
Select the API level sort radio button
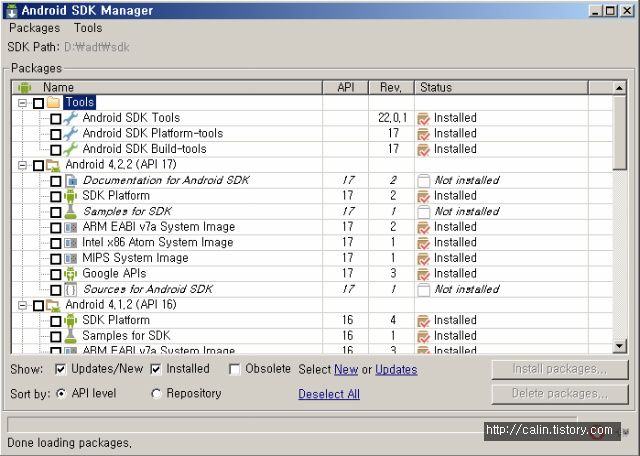coord(61,394)
